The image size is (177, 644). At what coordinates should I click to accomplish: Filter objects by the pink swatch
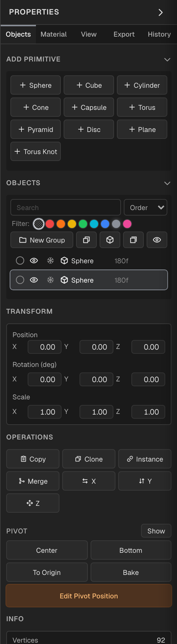127,224
